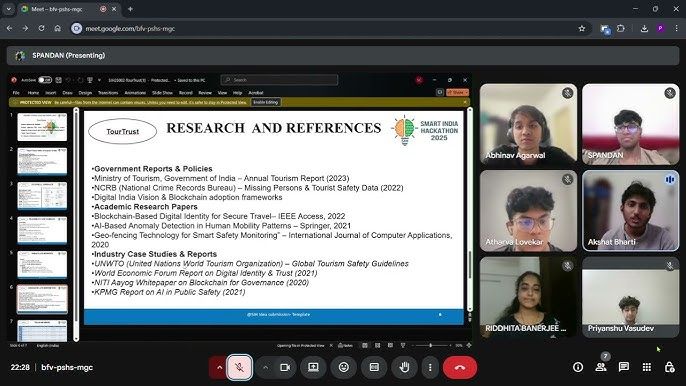This screenshot has width=686, height=386.
Task: Reload the Meet page
Action: pos(41,28)
